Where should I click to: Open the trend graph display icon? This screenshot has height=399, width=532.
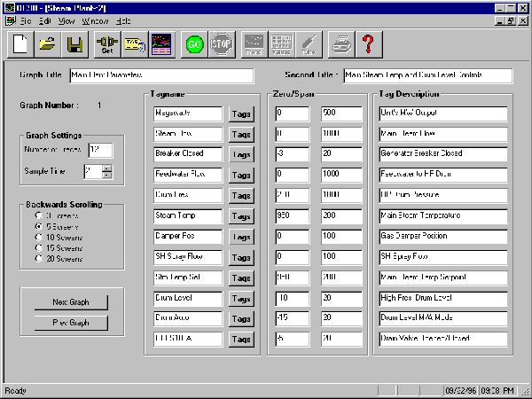pos(161,42)
